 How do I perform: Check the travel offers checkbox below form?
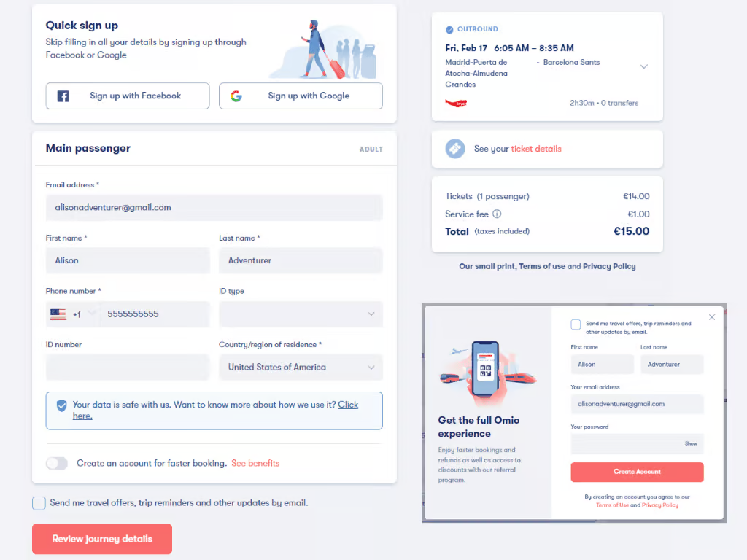click(39, 503)
